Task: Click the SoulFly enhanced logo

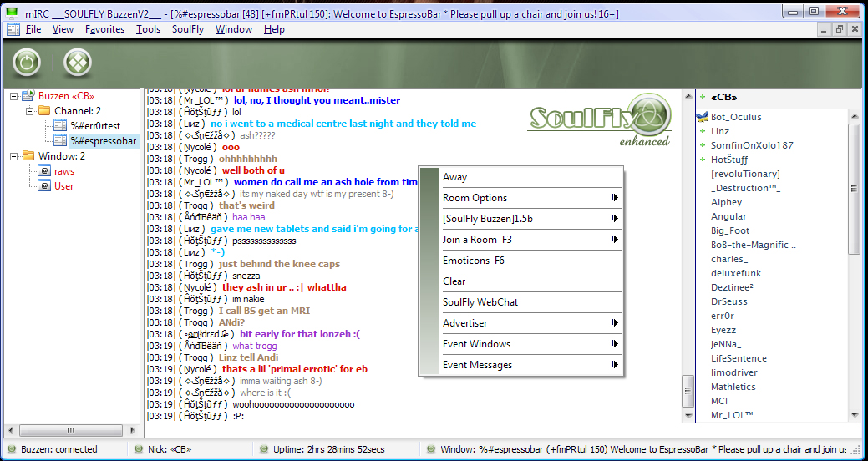Action: coord(600,120)
